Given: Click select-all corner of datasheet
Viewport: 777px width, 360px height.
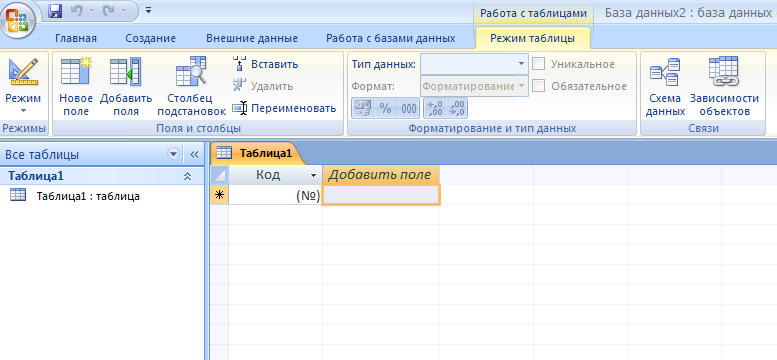Looking at the screenshot, I should point(219,175).
